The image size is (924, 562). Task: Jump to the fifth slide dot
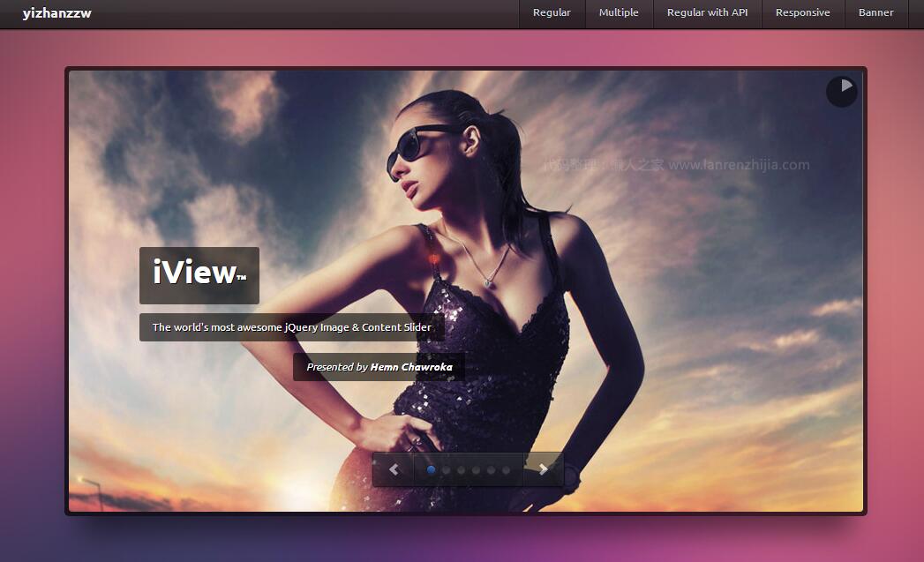pyautogui.click(x=491, y=470)
